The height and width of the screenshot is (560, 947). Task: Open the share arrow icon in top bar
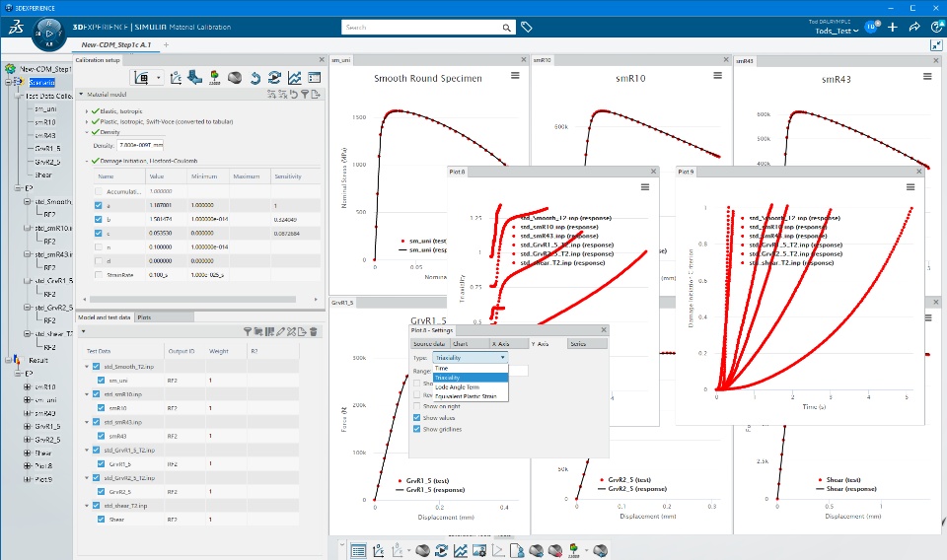(x=913, y=28)
